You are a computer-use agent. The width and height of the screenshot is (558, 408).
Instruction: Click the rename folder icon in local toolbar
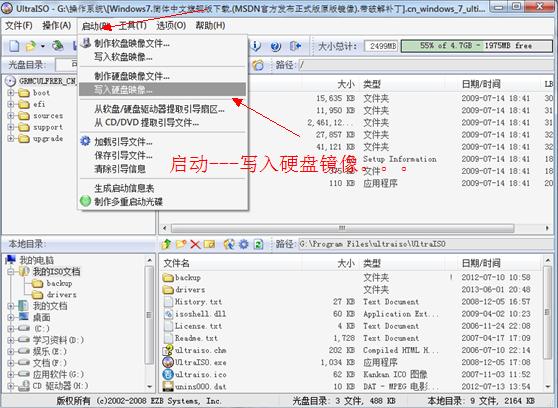[x=209, y=244]
